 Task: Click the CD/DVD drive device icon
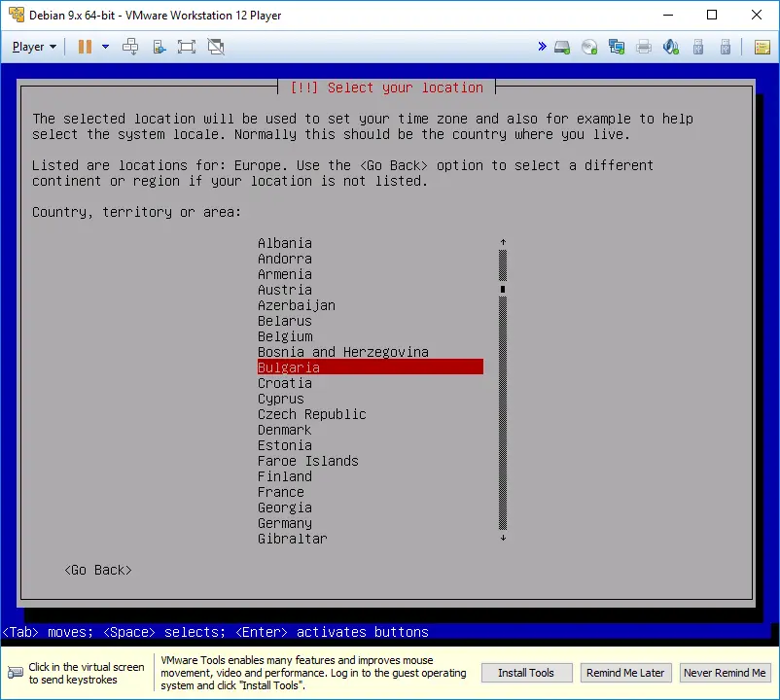(x=589, y=47)
